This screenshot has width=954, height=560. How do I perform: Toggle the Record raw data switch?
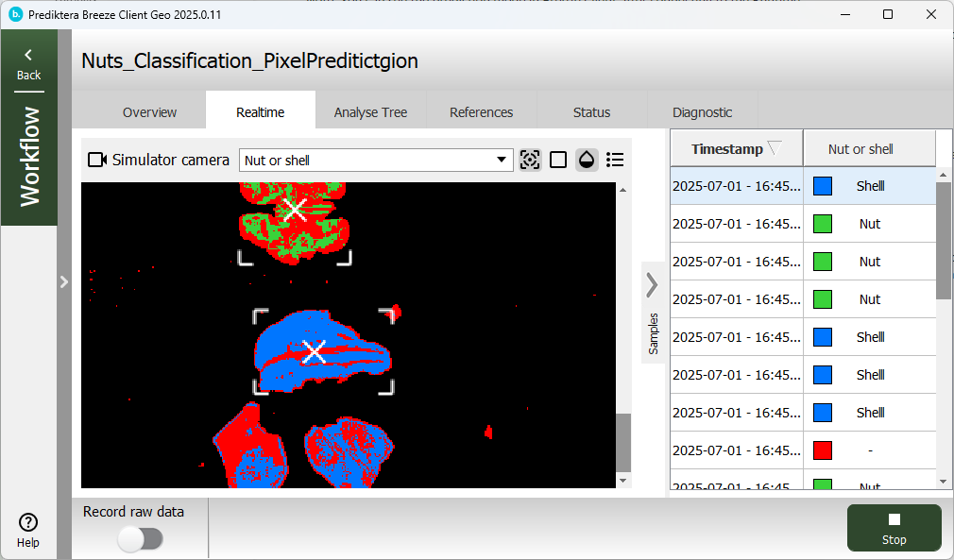140,538
